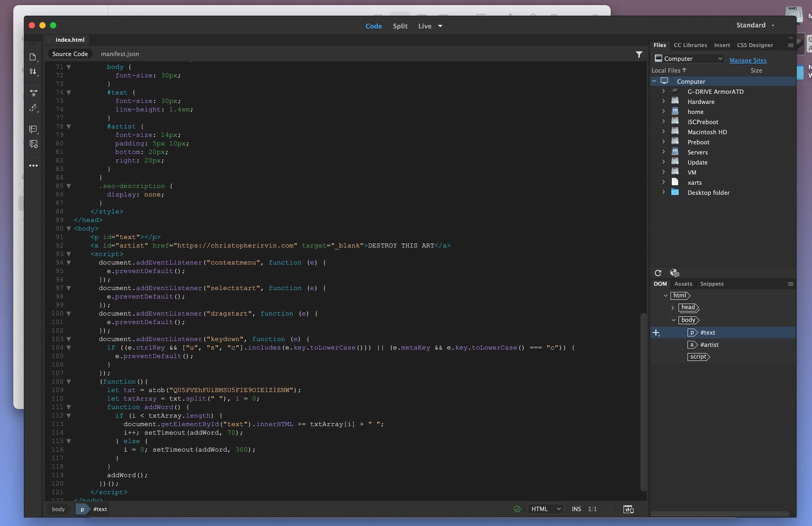Click the Apply Comment icon

[33, 129]
